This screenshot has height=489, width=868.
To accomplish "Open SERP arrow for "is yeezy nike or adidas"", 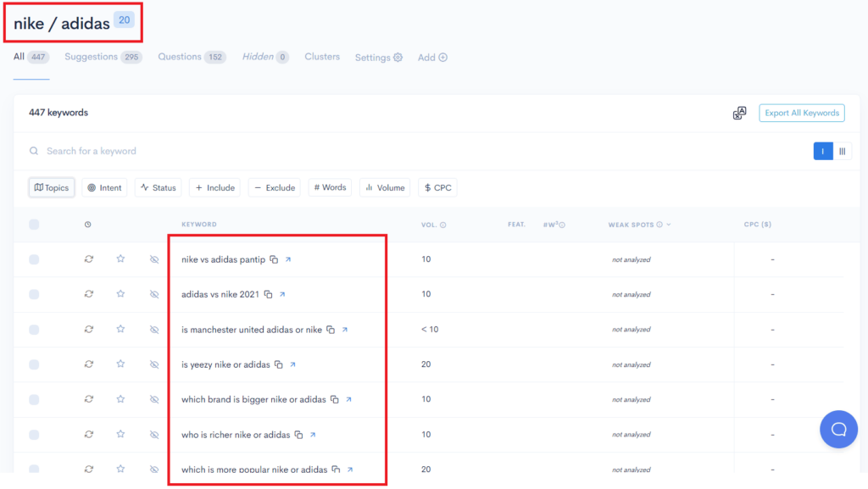I will coord(292,364).
